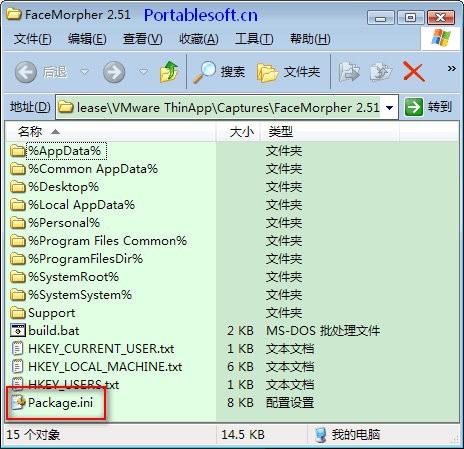Select the %Program Files Common% folder icon

click(18, 241)
